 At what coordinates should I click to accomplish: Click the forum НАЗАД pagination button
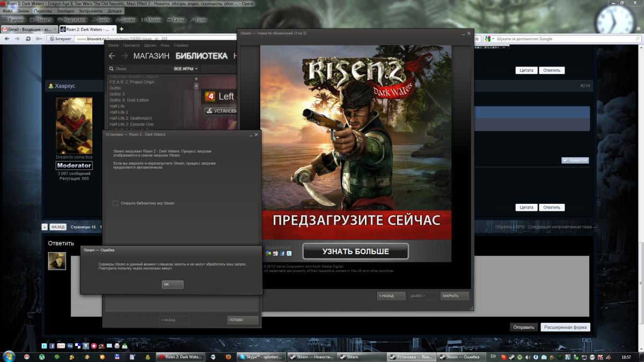tap(57, 227)
